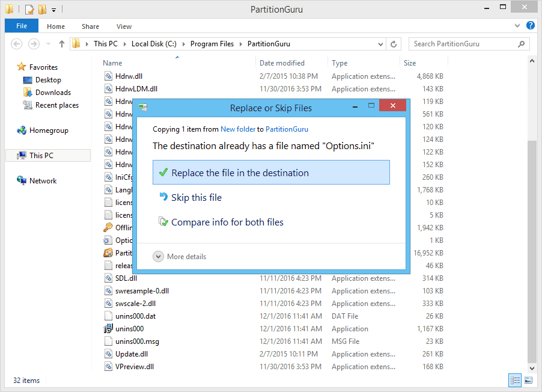Select the Update.dll file icon
542x392 pixels.
point(108,354)
